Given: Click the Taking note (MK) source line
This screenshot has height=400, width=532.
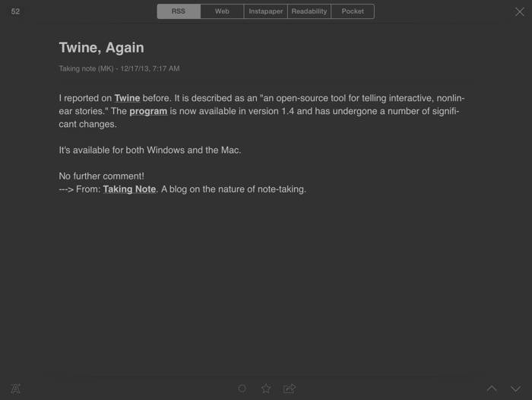Looking at the screenshot, I should click(119, 68).
